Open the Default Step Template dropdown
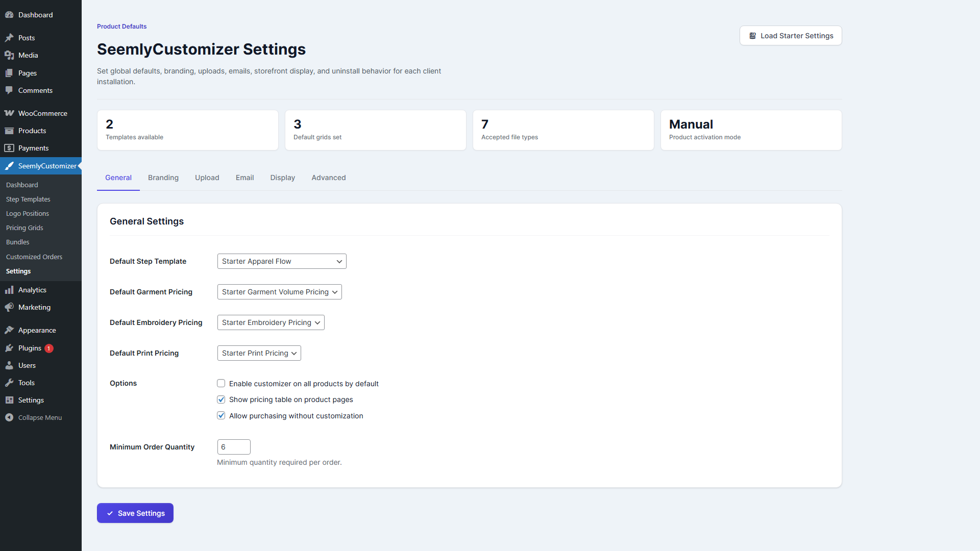The image size is (980, 551). (x=282, y=261)
